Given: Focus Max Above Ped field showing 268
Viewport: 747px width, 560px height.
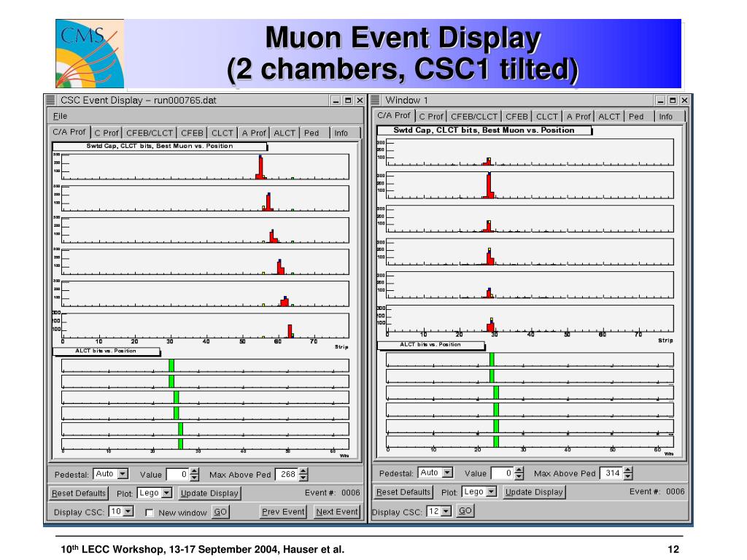Looking at the screenshot, I should (x=287, y=474).
